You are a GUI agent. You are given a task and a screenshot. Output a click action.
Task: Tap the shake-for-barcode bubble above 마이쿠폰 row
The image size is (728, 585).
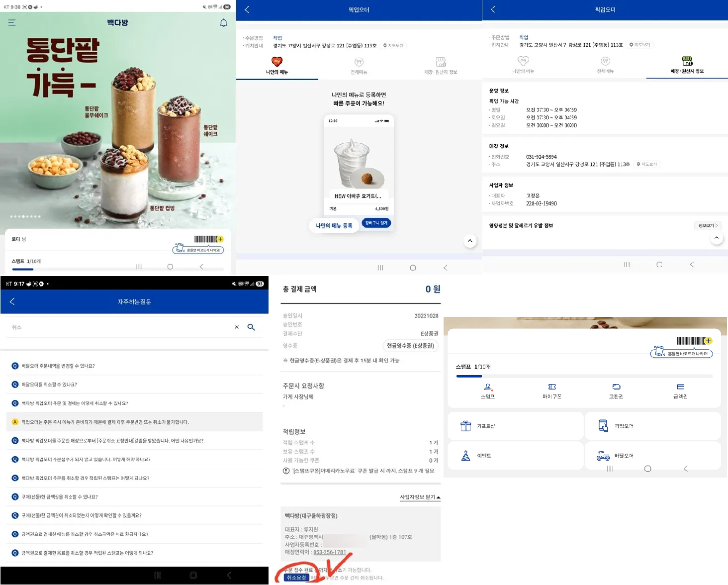[682, 353]
